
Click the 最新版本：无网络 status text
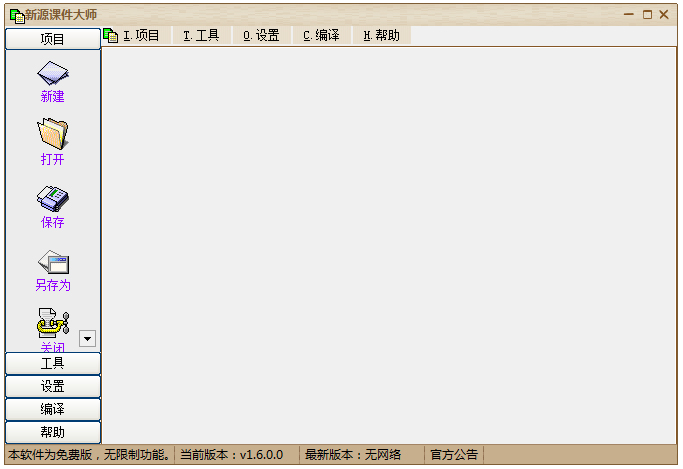[x=353, y=455]
